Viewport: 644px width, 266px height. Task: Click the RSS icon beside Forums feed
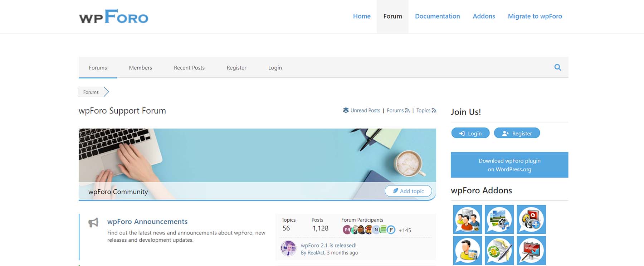click(x=407, y=111)
